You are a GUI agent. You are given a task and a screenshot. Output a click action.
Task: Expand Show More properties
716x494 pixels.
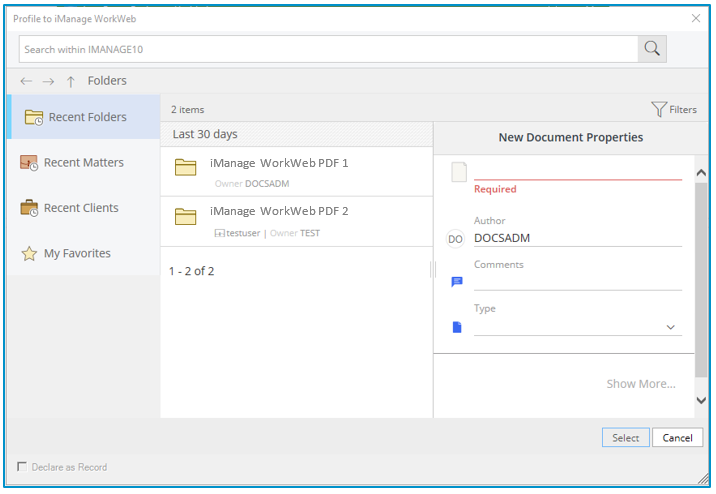(640, 384)
